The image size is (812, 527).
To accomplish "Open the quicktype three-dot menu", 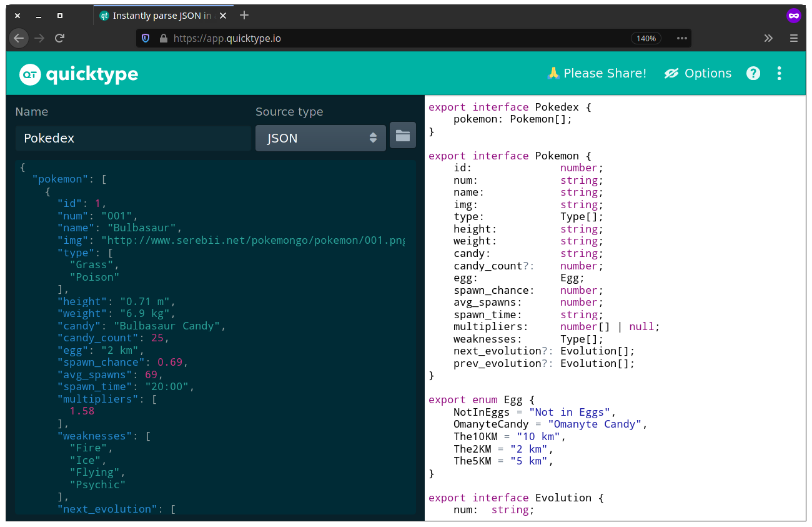I will (779, 73).
